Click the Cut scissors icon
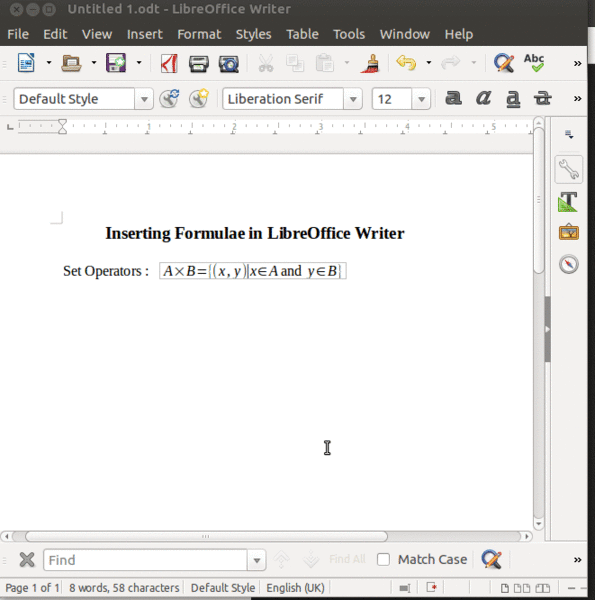This screenshot has height=600, width=595. coord(266,63)
